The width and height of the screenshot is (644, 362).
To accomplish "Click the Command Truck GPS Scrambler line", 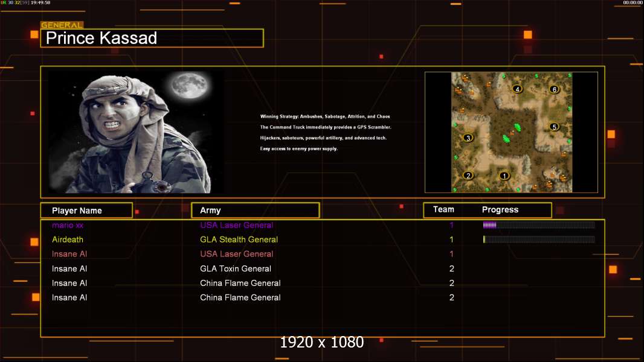I will click(x=326, y=127).
